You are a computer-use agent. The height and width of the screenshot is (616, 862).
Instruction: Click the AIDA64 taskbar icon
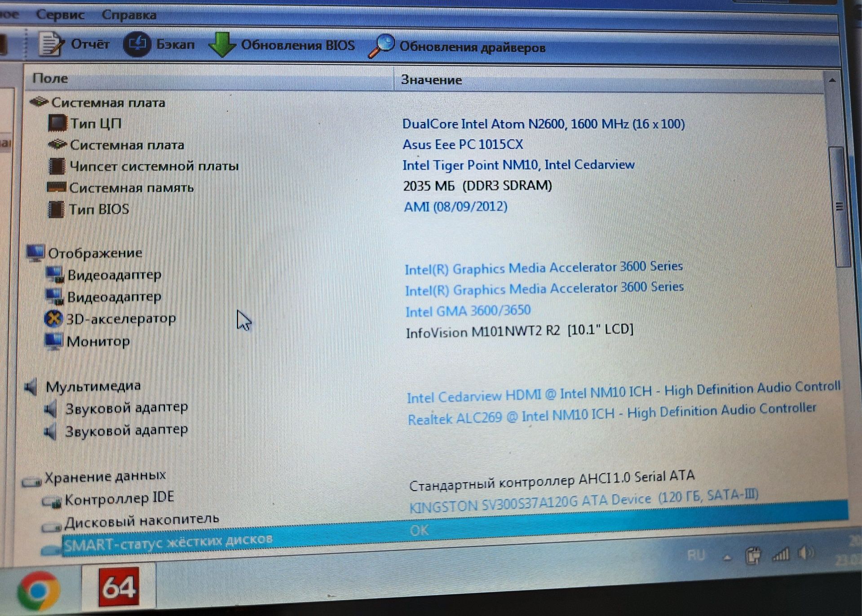pyautogui.click(x=119, y=587)
